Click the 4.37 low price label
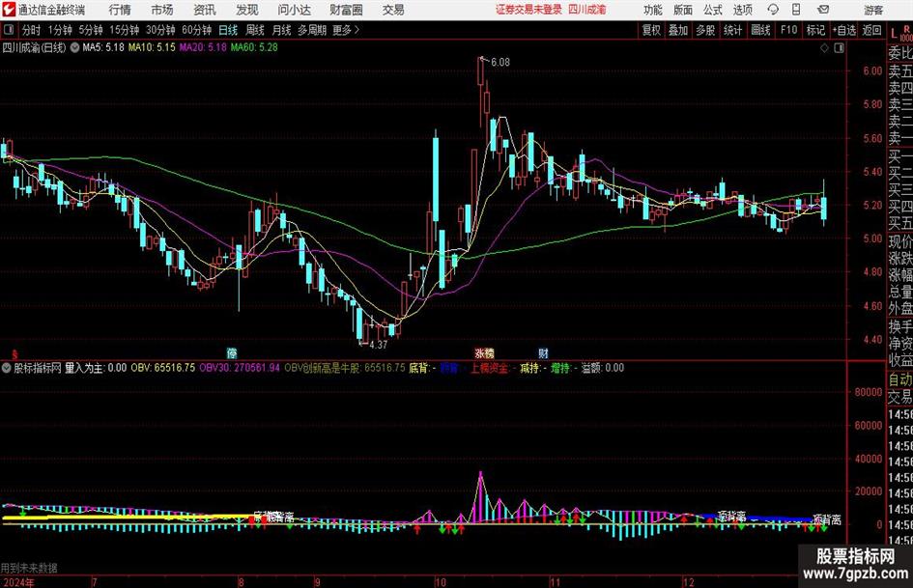Screen dimensions: 913x588 tap(379, 345)
